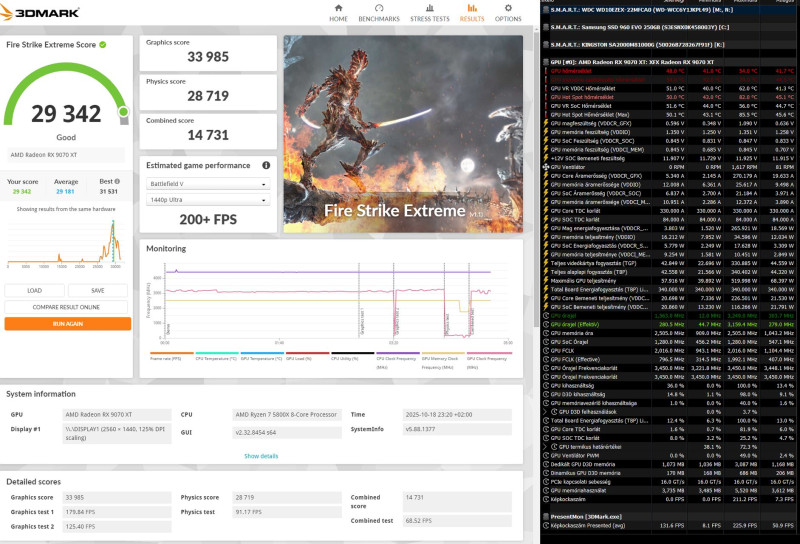The width and height of the screenshot is (800, 544).
Task: Click the orange RUN AGAIN button
Action: [67, 324]
